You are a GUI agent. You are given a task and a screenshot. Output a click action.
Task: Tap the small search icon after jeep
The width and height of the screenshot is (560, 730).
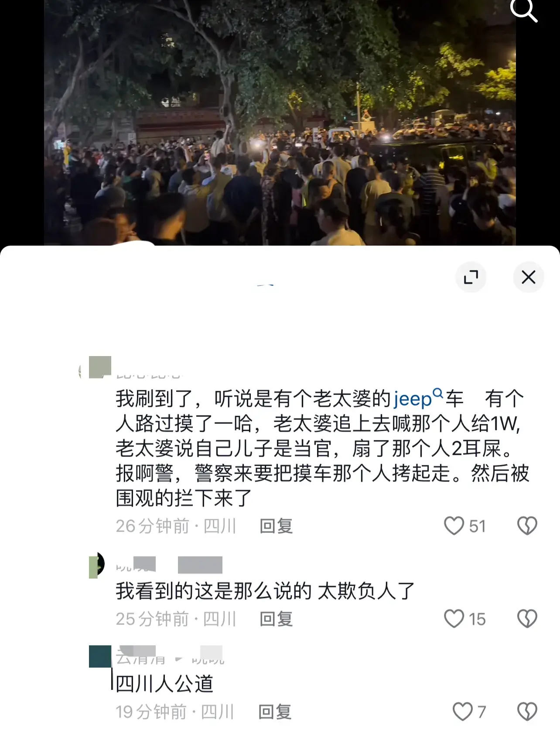pyautogui.click(x=437, y=393)
